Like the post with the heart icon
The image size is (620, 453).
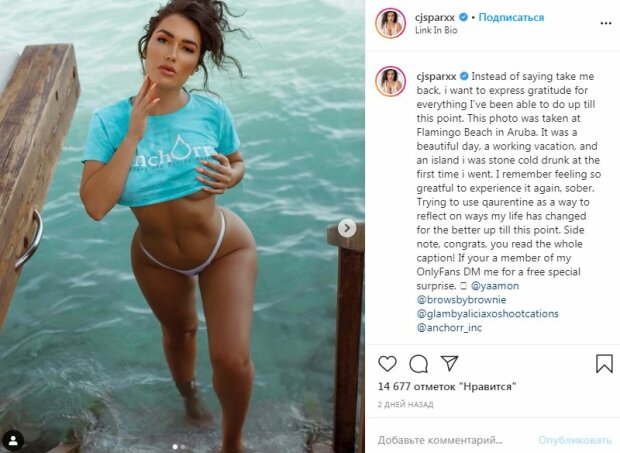coord(387,364)
